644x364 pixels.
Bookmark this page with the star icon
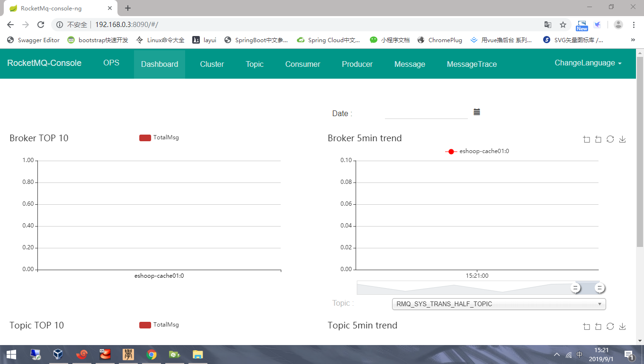563,25
